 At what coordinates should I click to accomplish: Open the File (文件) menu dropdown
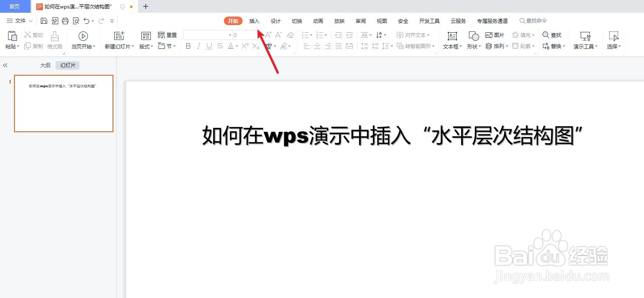click(x=20, y=21)
